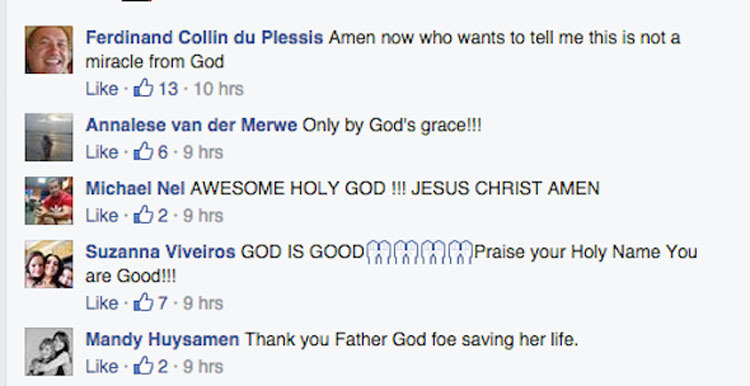Open Annalese van der Merwe's avatar thumbnail
750x386 pixels.
click(x=49, y=137)
